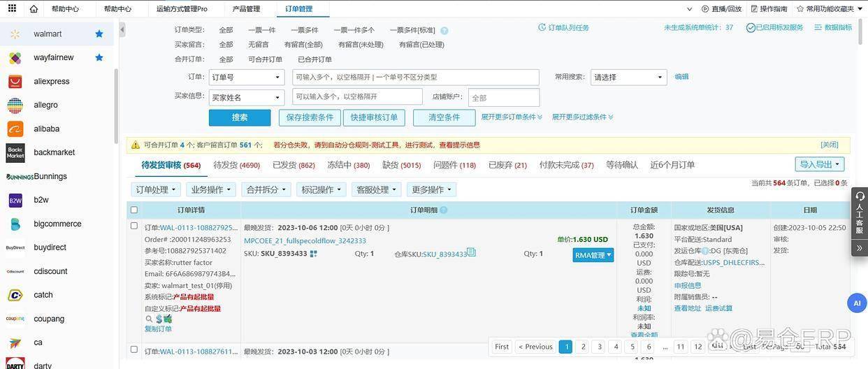Open the Bunnings platform icon
Image resolution: width=868 pixels, height=369 pixels.
coord(20,176)
